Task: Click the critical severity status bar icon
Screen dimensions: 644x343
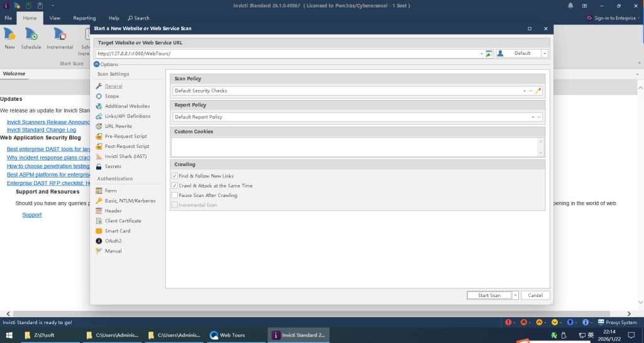Action: pyautogui.click(x=508, y=322)
